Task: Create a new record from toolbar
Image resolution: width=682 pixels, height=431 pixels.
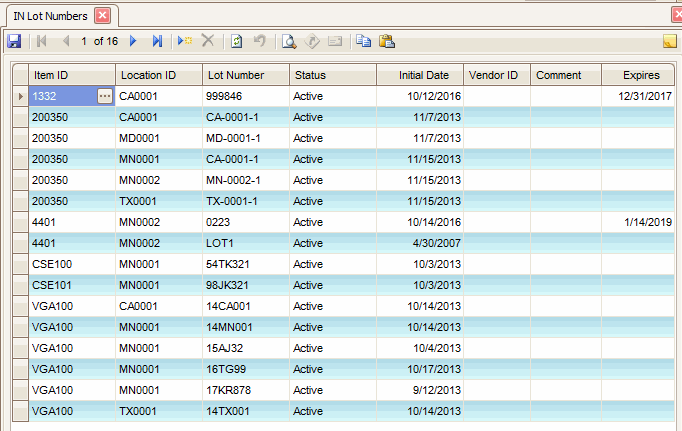Action: [185, 41]
